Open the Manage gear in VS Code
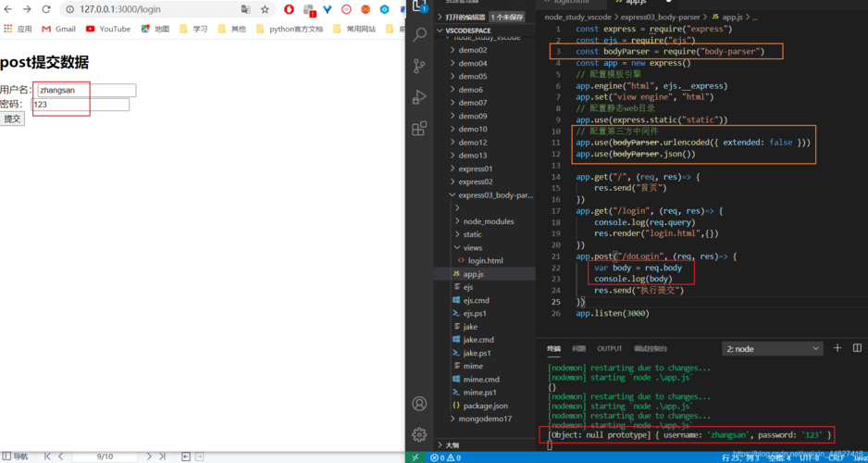 tap(419, 433)
